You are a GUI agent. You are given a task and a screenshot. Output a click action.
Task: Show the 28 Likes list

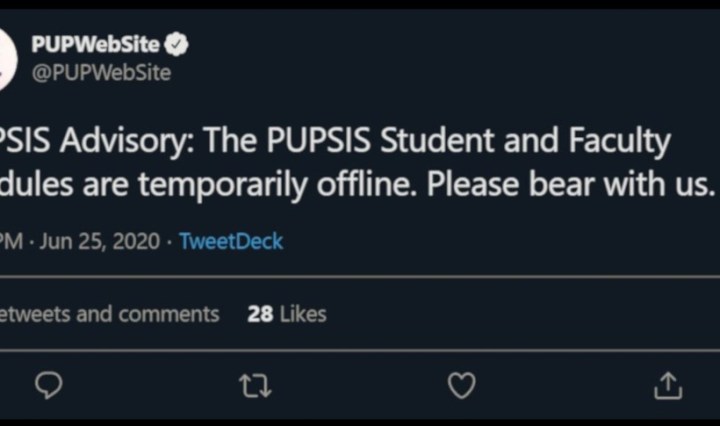287,314
